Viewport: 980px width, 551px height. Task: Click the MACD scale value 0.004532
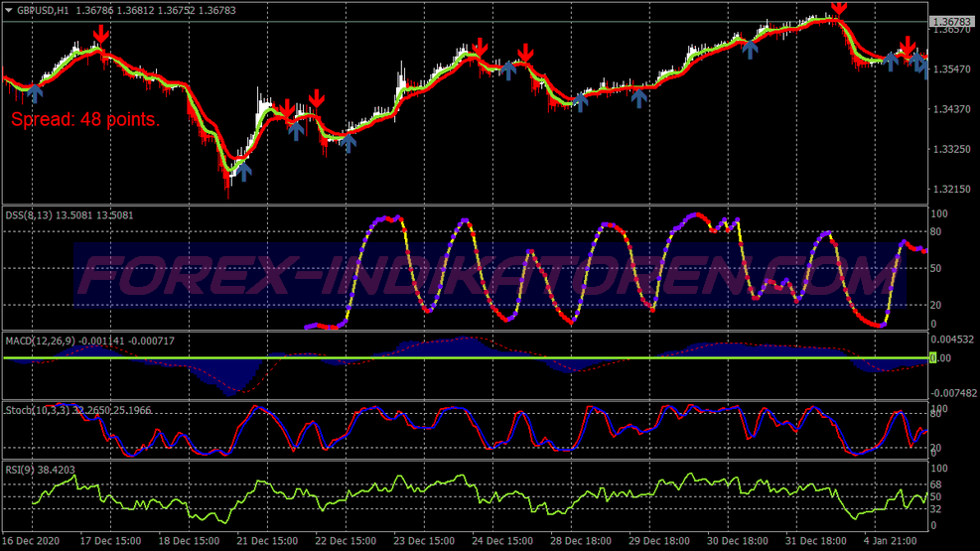tap(952, 340)
